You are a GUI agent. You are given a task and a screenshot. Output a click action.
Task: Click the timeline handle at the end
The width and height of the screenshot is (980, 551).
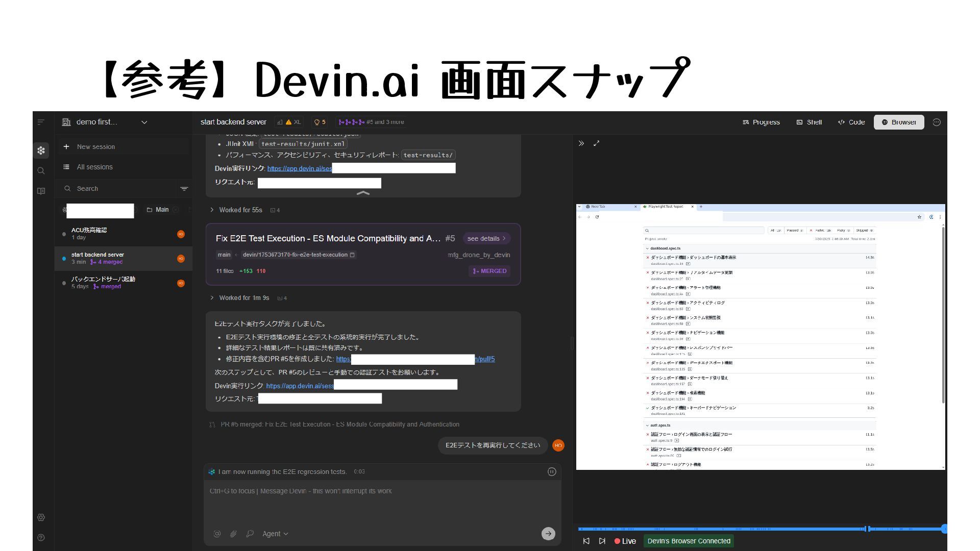(x=944, y=529)
